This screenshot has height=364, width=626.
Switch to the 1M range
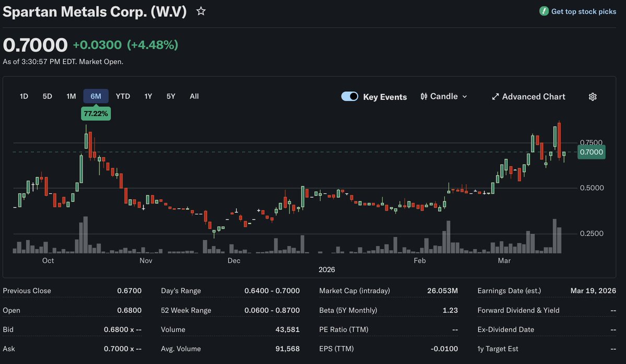[x=71, y=96]
